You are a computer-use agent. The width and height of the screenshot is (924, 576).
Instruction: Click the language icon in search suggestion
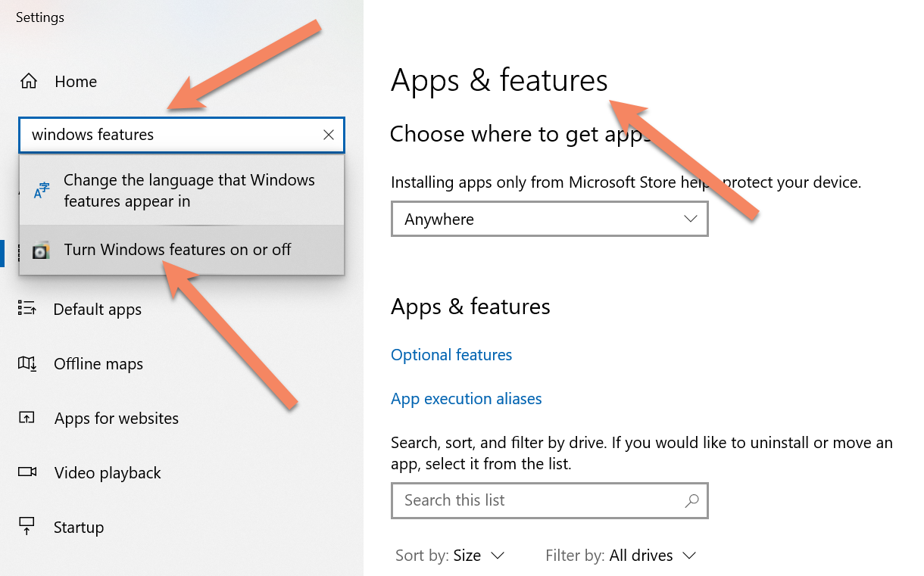42,191
